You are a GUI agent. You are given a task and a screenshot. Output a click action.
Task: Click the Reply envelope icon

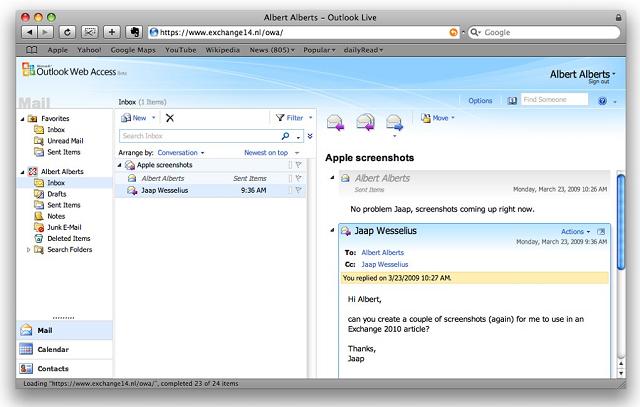point(335,122)
